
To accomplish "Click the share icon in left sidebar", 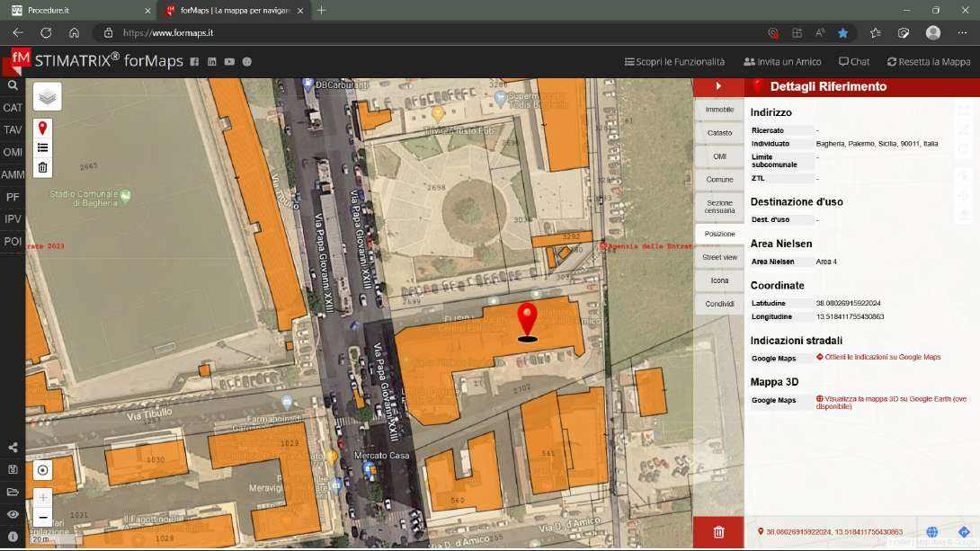I will point(13,448).
